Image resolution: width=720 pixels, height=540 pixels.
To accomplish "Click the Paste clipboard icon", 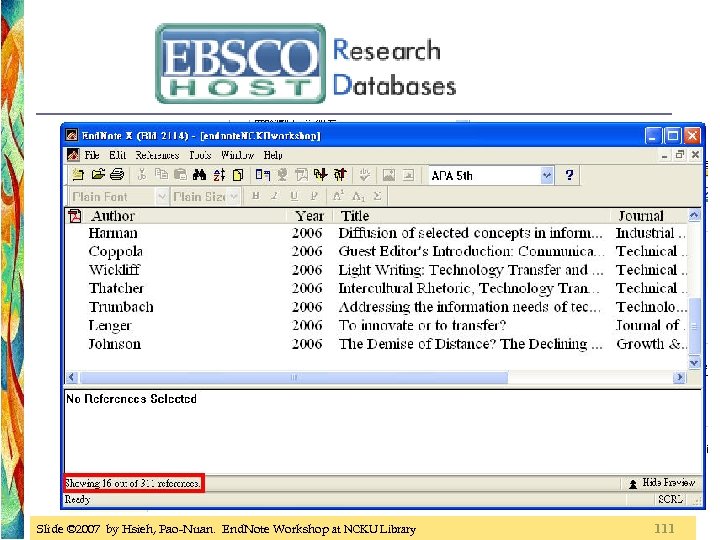I will pyautogui.click(x=180, y=175).
